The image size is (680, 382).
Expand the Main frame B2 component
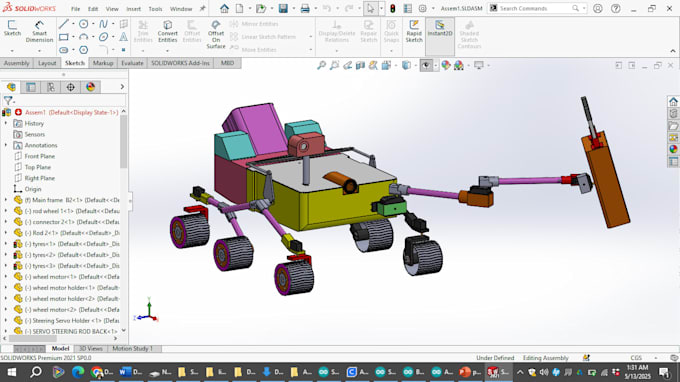pos(6,200)
